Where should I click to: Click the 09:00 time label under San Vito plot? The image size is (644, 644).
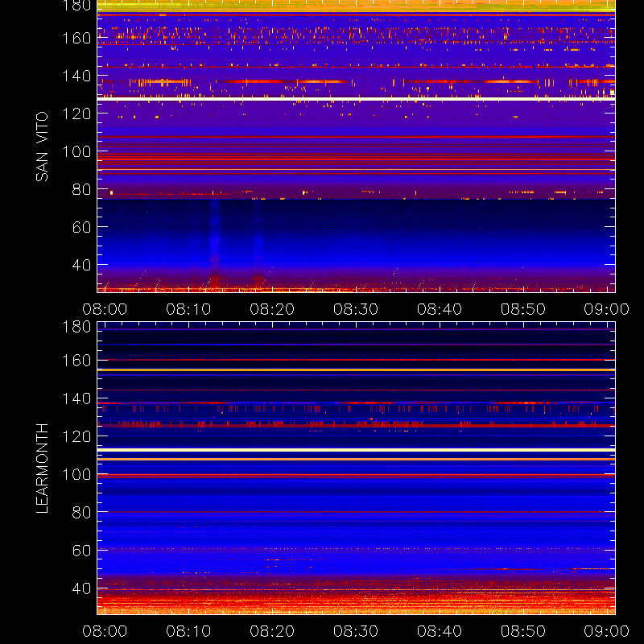tap(607, 309)
